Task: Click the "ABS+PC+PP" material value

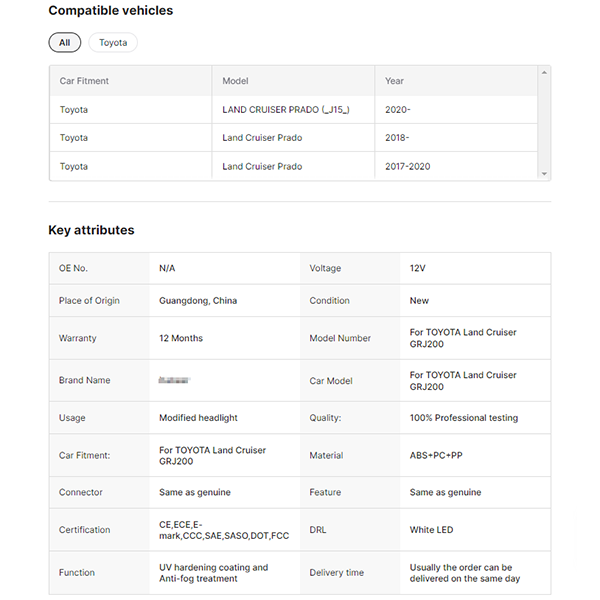Action: click(x=436, y=455)
